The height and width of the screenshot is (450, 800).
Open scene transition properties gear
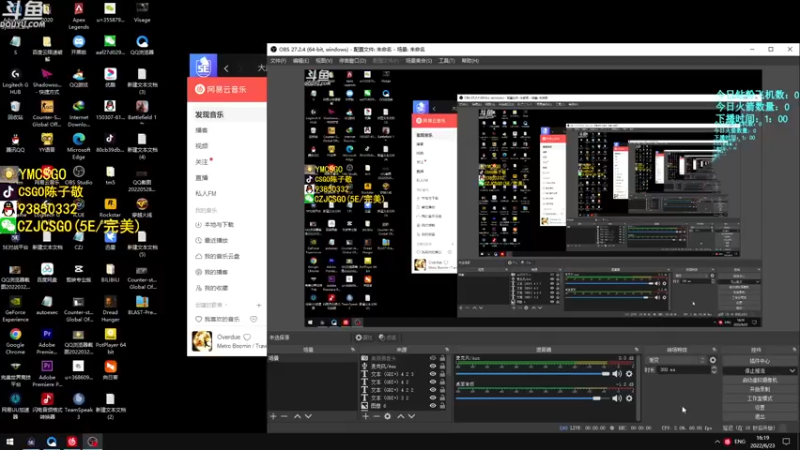(713, 360)
